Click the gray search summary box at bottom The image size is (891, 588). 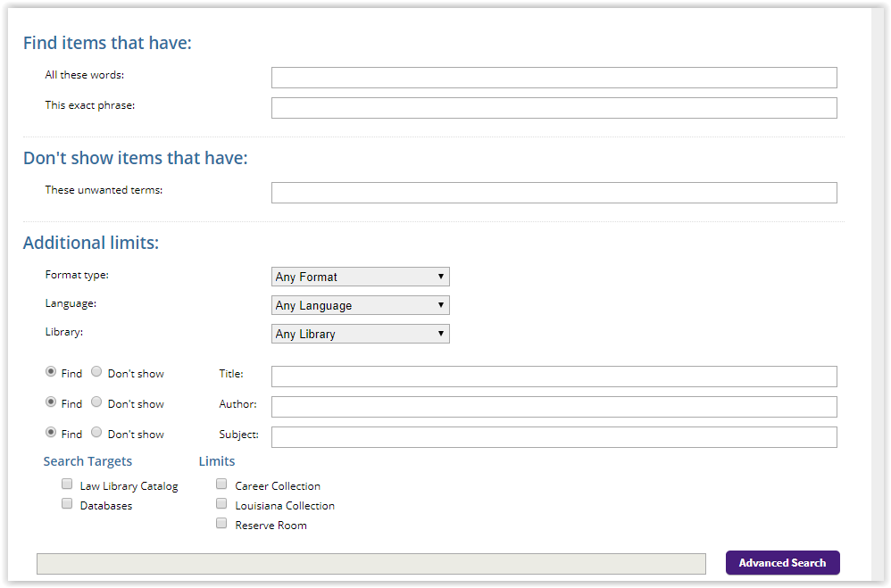[371, 564]
